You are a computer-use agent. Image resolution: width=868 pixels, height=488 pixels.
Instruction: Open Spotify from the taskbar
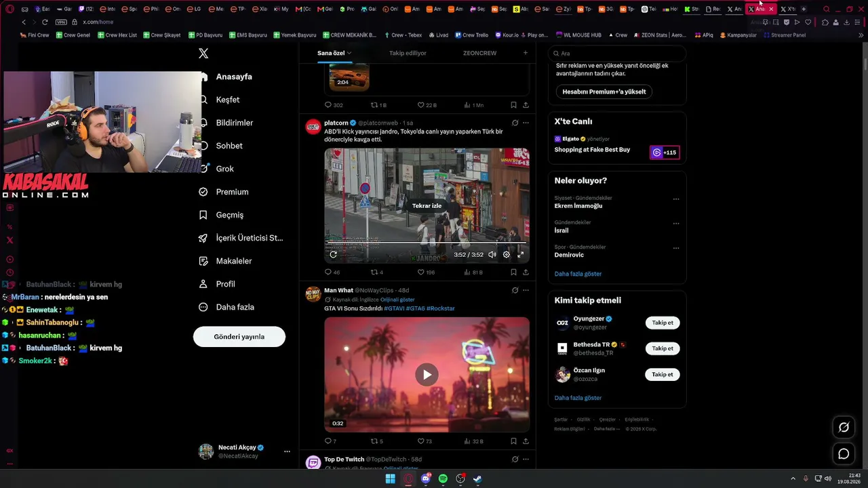(x=443, y=479)
